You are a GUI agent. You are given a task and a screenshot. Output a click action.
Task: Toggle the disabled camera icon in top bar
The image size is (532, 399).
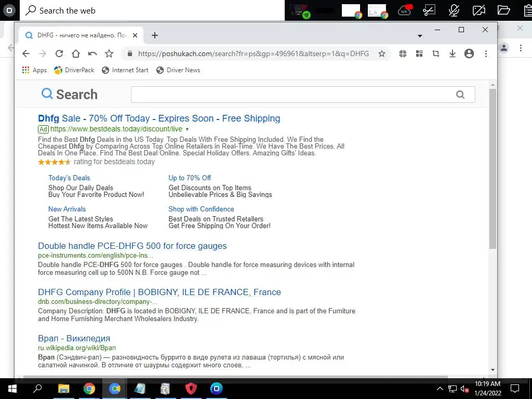point(478,10)
